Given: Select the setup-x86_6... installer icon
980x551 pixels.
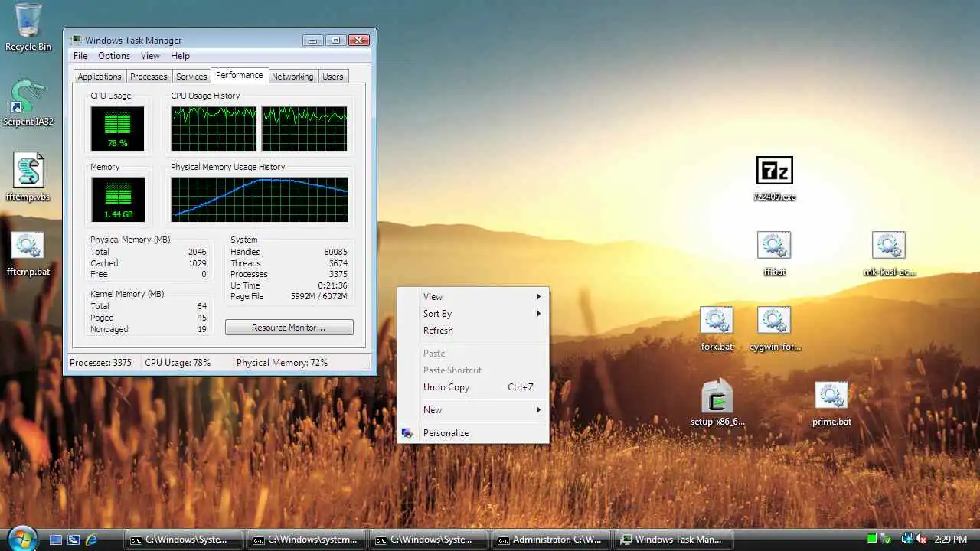Looking at the screenshot, I should [717, 403].
